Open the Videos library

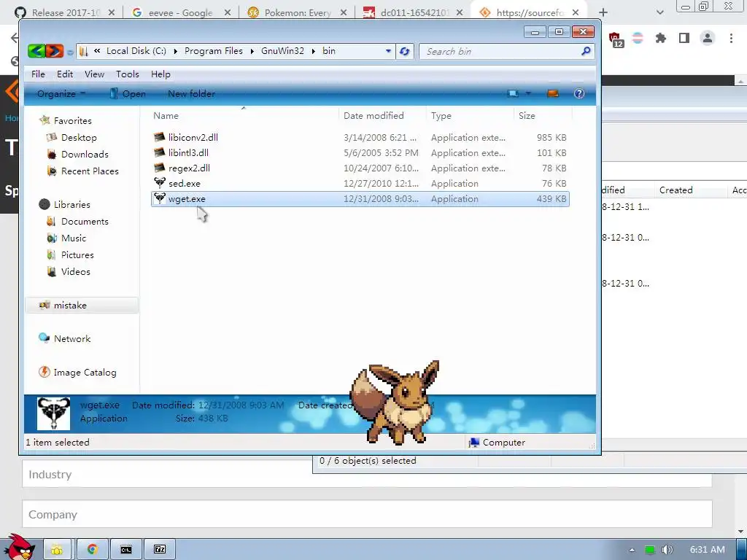point(75,271)
